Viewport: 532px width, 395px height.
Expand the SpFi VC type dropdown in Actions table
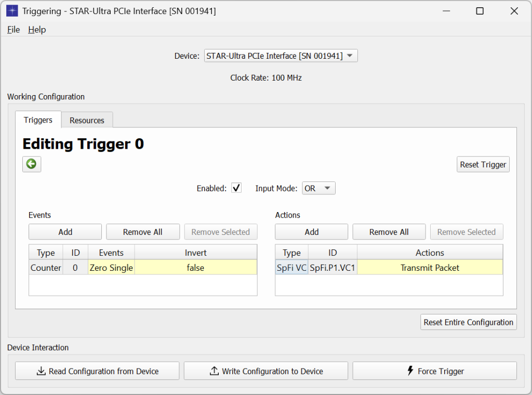point(291,267)
